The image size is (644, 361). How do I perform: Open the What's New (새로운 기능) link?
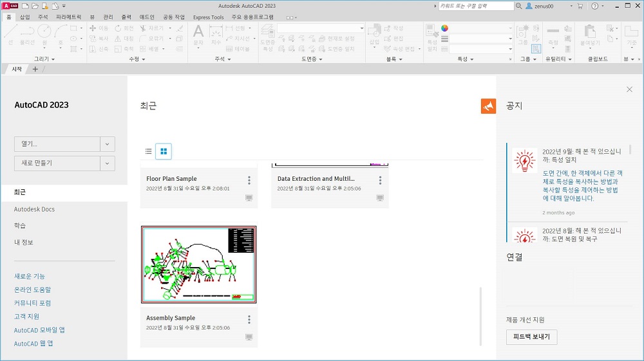click(30, 277)
